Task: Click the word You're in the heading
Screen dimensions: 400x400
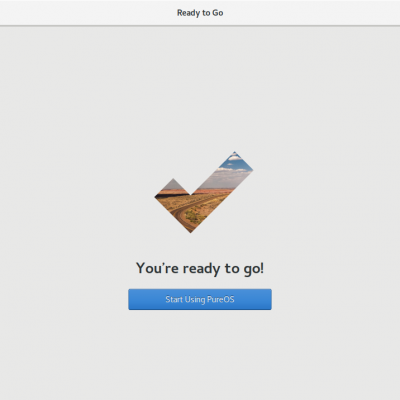Action: tap(157, 268)
